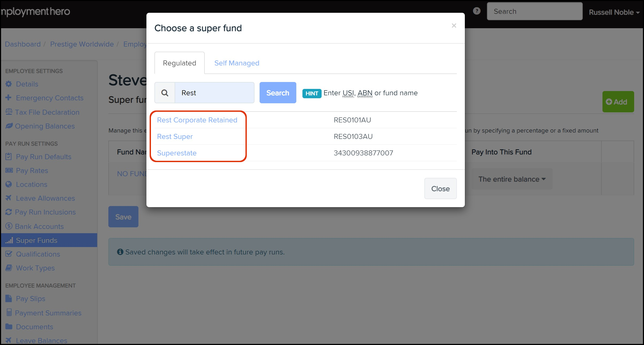
Task: Select the Regulated tab
Action: [179, 63]
